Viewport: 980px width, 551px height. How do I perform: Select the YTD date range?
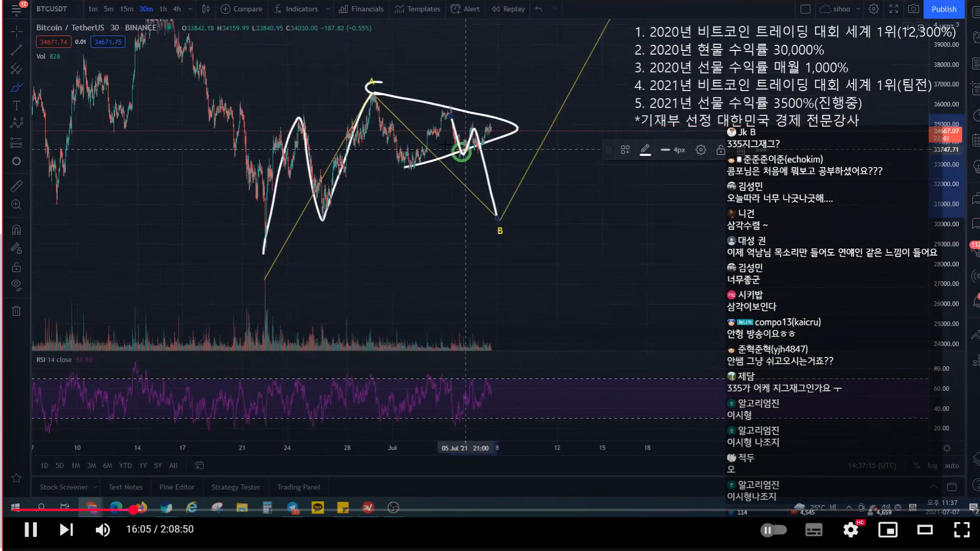click(125, 466)
